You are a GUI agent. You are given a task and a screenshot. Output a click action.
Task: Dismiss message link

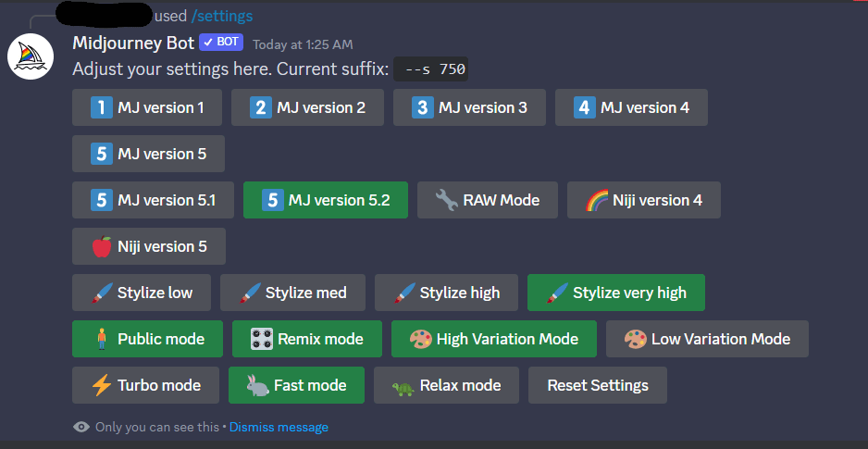[279, 427]
